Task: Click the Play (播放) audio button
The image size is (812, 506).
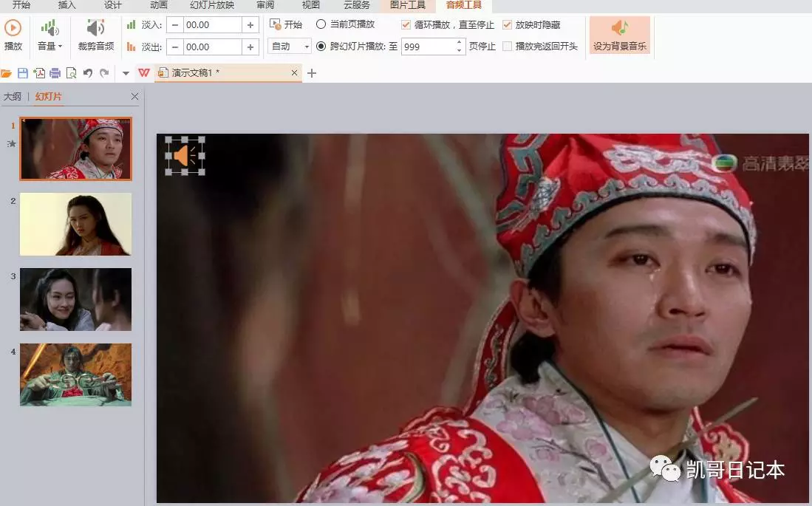Action: pos(13,35)
